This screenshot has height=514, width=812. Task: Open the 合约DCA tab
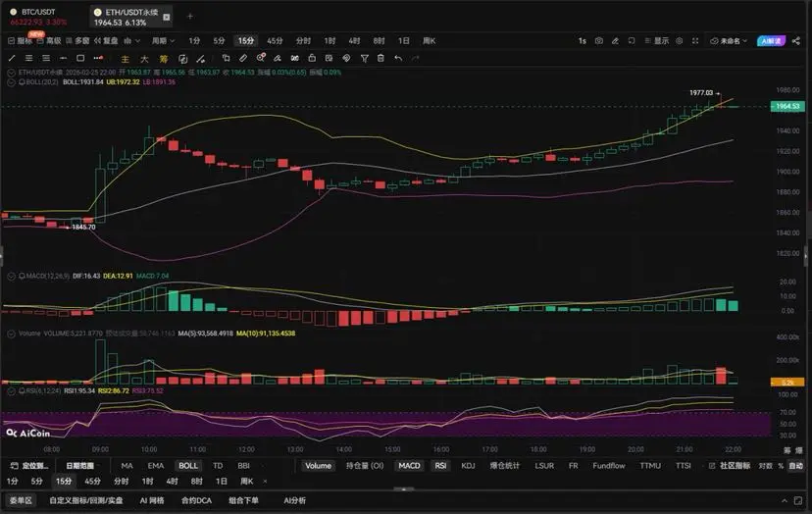(x=196, y=500)
